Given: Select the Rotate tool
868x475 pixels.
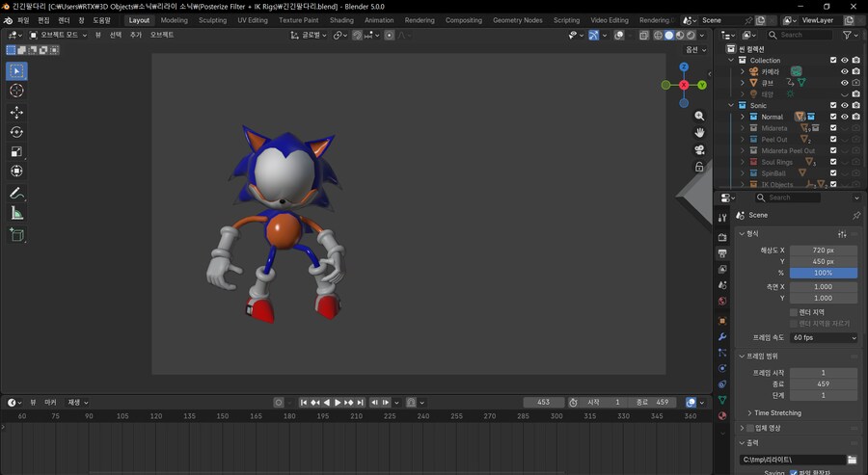Looking at the screenshot, I should [x=16, y=132].
